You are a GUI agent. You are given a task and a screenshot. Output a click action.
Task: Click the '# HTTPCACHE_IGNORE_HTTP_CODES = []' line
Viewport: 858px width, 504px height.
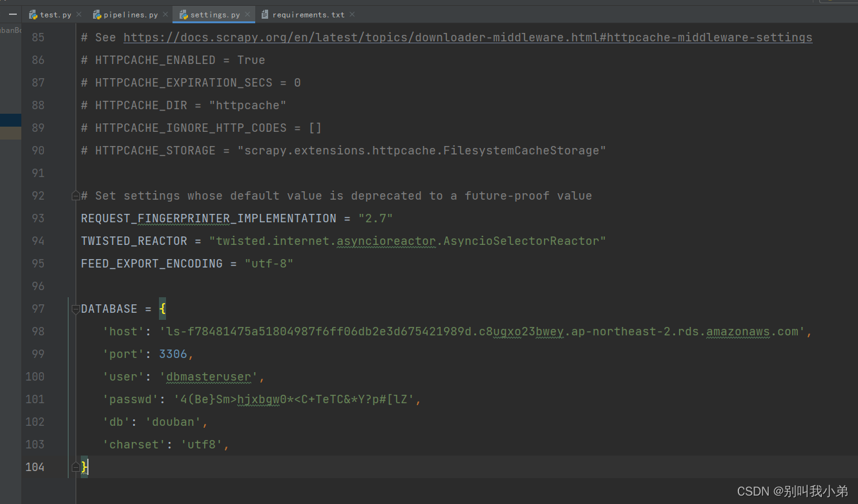coord(201,128)
